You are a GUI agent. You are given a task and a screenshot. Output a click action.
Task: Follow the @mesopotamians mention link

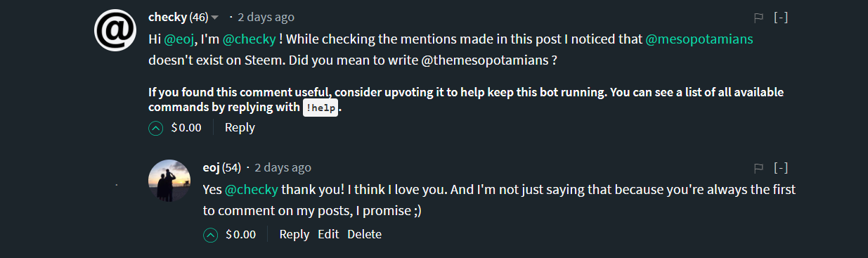pyautogui.click(x=699, y=39)
